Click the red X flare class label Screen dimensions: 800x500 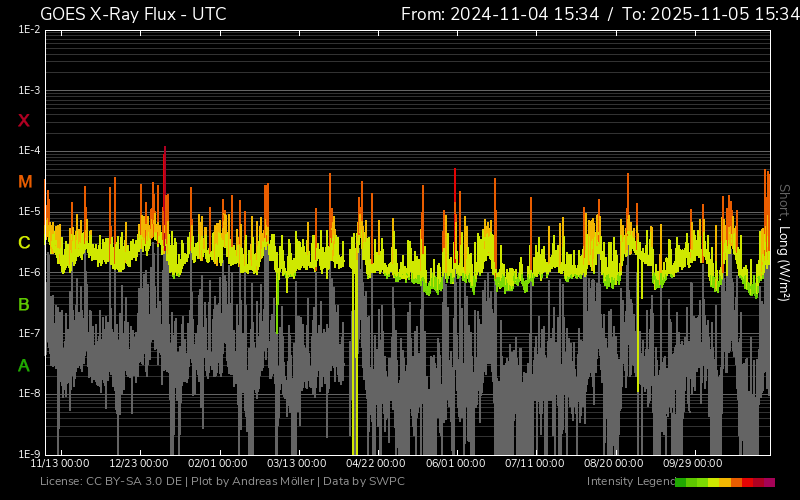(24, 121)
